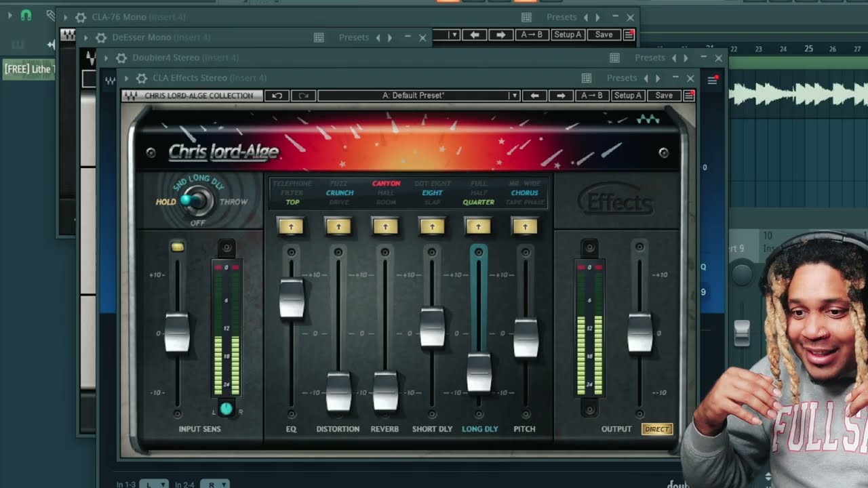Expand CLA Effects Stereo window options triangle
This screenshot has height=488, width=868.
(126, 78)
